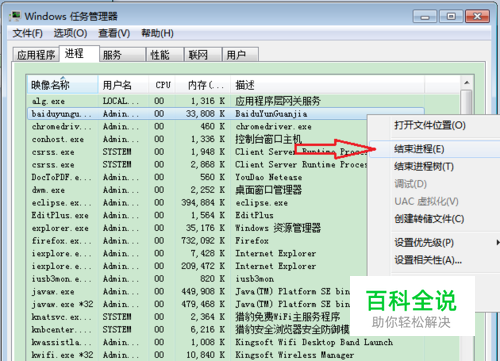The image size is (500, 361).
Task: Switch to the 服务 tab
Action: (x=122, y=55)
